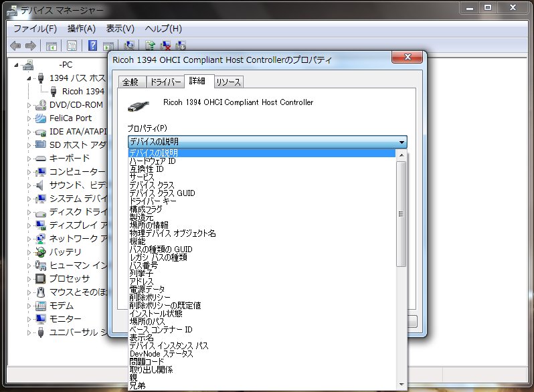Click the dropdown list scroll up arrow
Screen dimensions: 534x392
[x=402, y=155]
